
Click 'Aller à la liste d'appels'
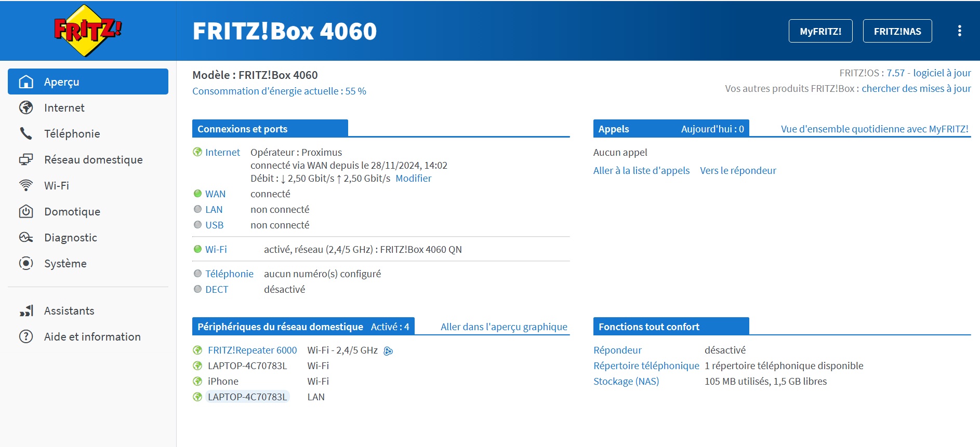tap(641, 170)
